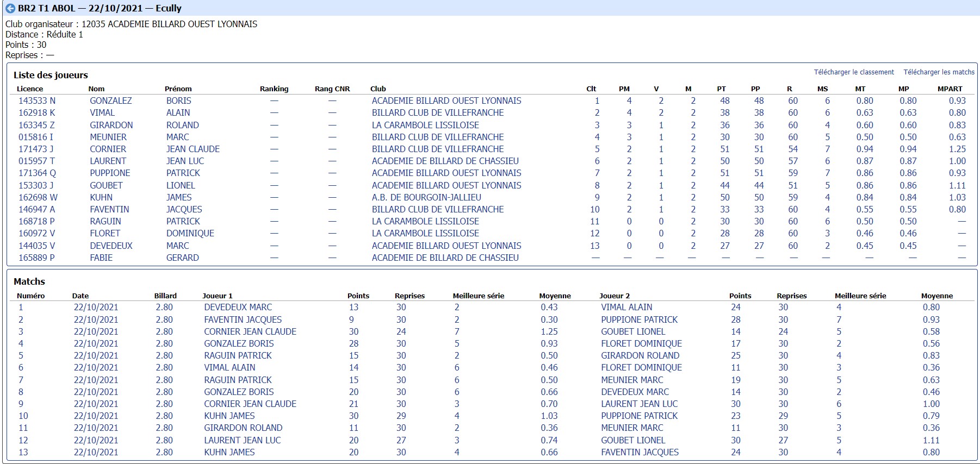Select GONZALEZ BORIS in match 4
Screen dimensions: 980x464
click(x=239, y=343)
